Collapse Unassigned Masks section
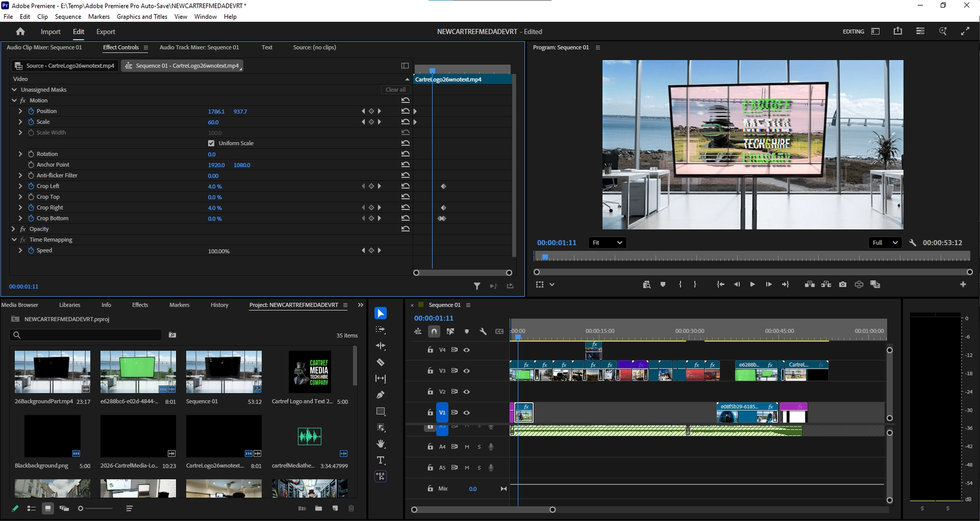The width and height of the screenshot is (980, 521). point(14,90)
